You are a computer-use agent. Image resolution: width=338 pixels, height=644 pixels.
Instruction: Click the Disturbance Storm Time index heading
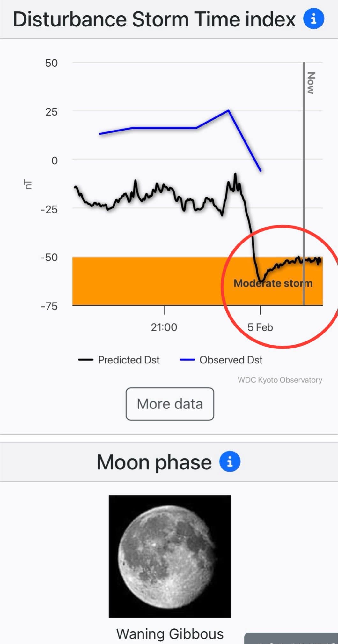click(x=154, y=19)
